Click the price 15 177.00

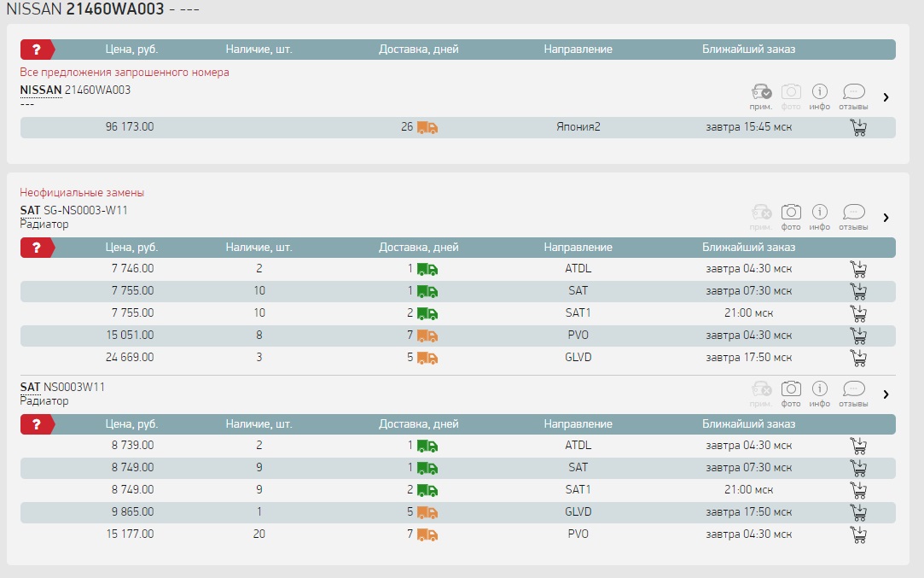tap(130, 534)
